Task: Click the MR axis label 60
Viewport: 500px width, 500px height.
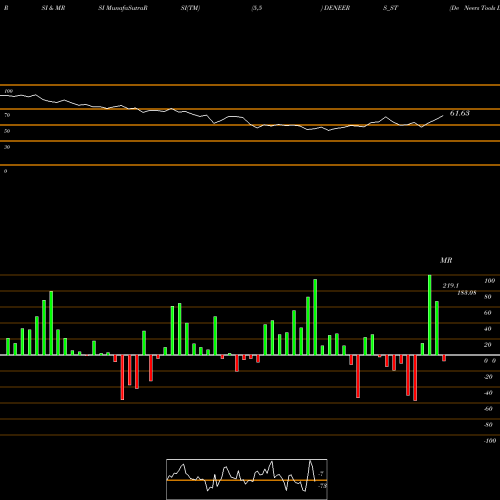Action: 488,313
